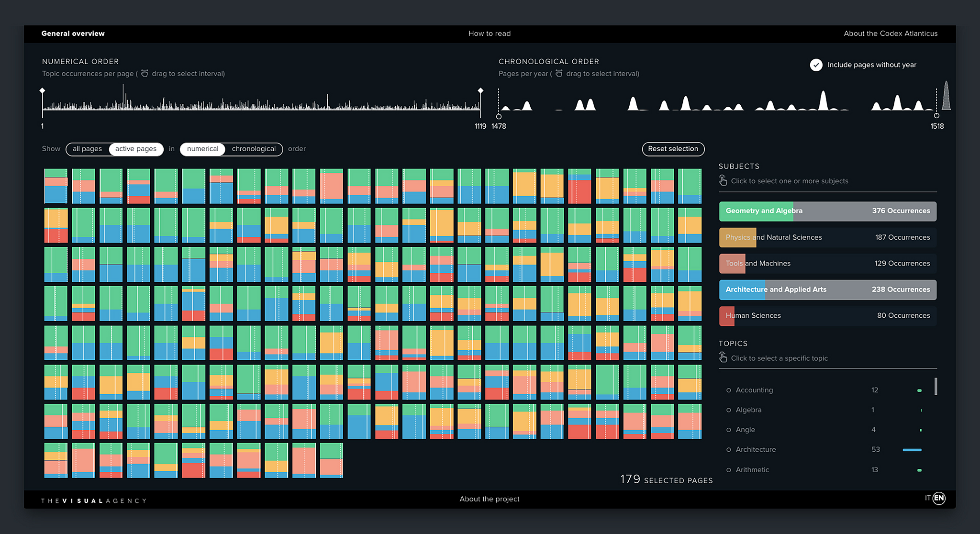
Task: Switch view to all pages
Action: [87, 149]
